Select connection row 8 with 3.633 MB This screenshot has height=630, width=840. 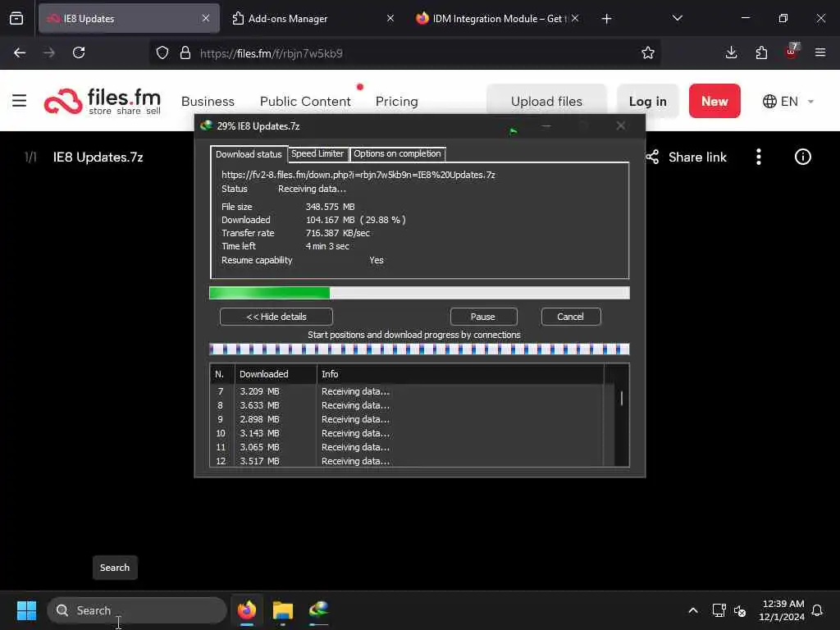coord(407,405)
